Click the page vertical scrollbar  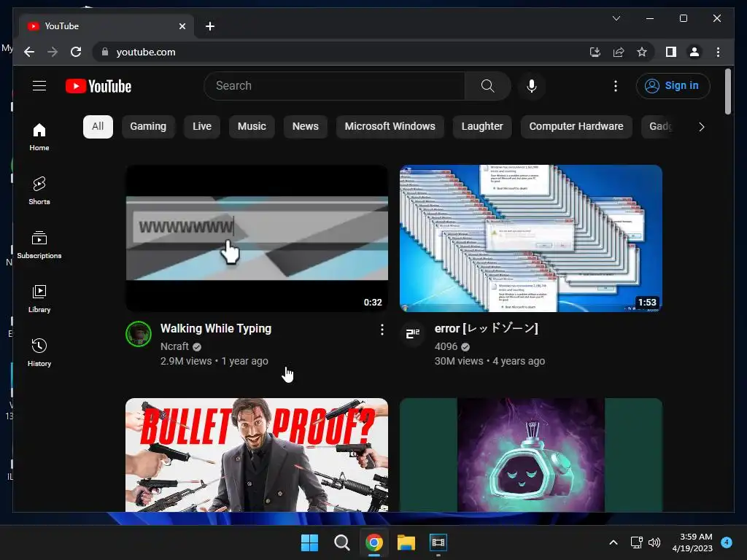click(727, 92)
